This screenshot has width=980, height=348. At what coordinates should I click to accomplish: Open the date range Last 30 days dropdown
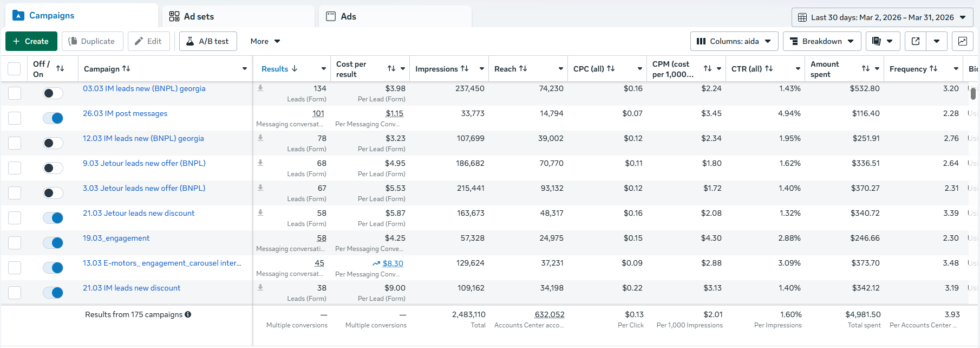click(x=882, y=17)
